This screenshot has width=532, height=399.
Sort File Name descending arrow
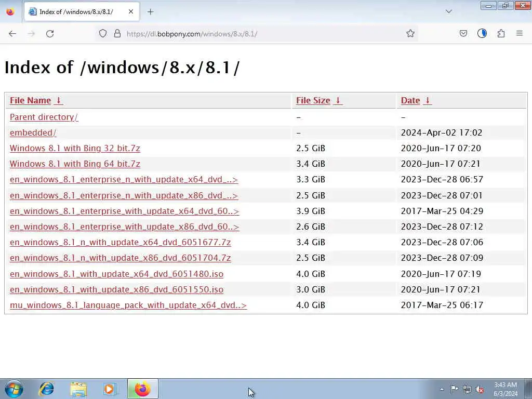(x=58, y=100)
